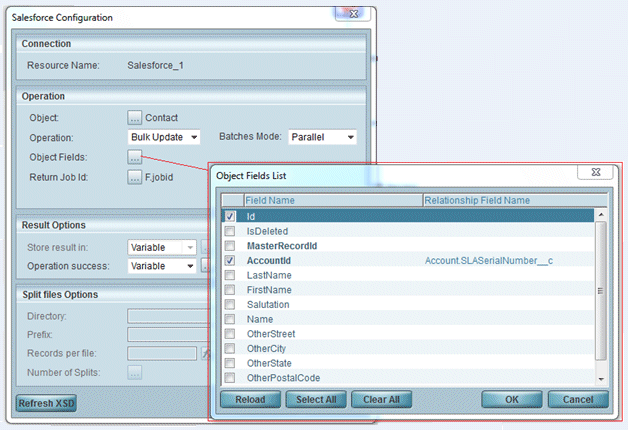This screenshot has height=430, width=628.
Task: Check the LastName field checkbox
Action: pyautogui.click(x=230, y=275)
